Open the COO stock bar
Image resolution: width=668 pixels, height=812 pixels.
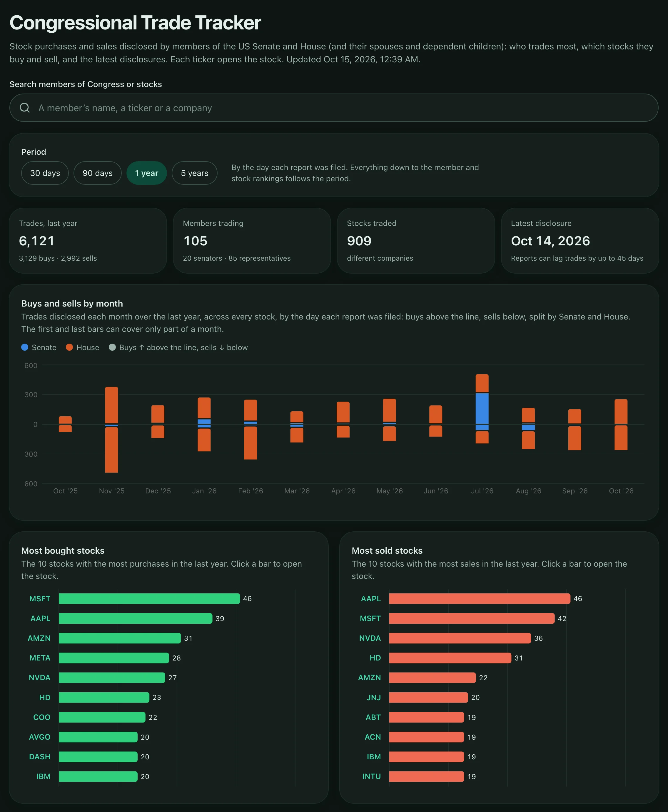102,717
